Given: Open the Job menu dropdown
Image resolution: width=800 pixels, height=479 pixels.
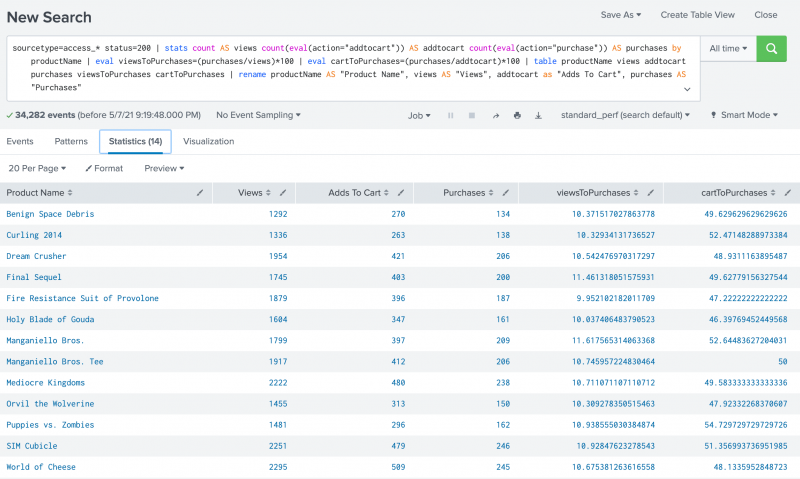Looking at the screenshot, I should (x=419, y=115).
